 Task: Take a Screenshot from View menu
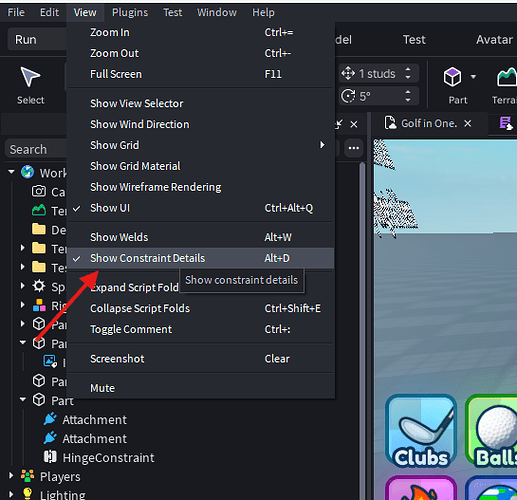(x=201, y=359)
